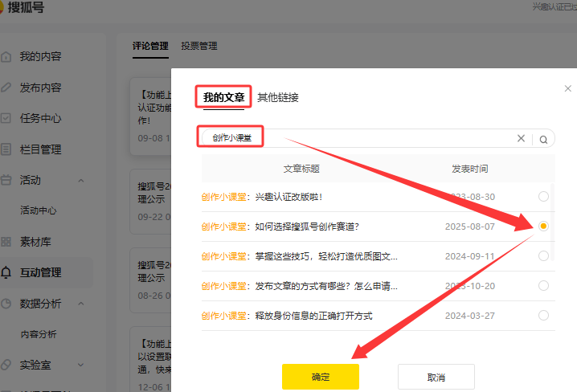The width and height of the screenshot is (577, 392).
Task: Click the date 2024-09-11
Action: point(470,256)
